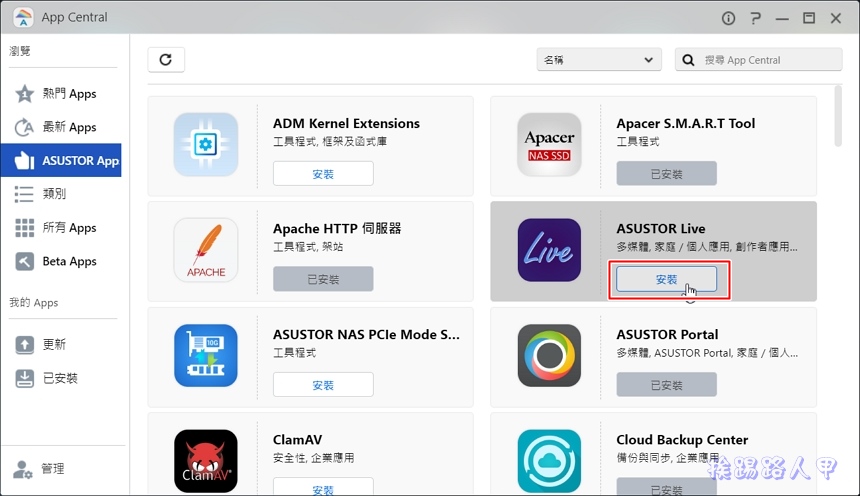Open 類別 categories list

pos(61,194)
